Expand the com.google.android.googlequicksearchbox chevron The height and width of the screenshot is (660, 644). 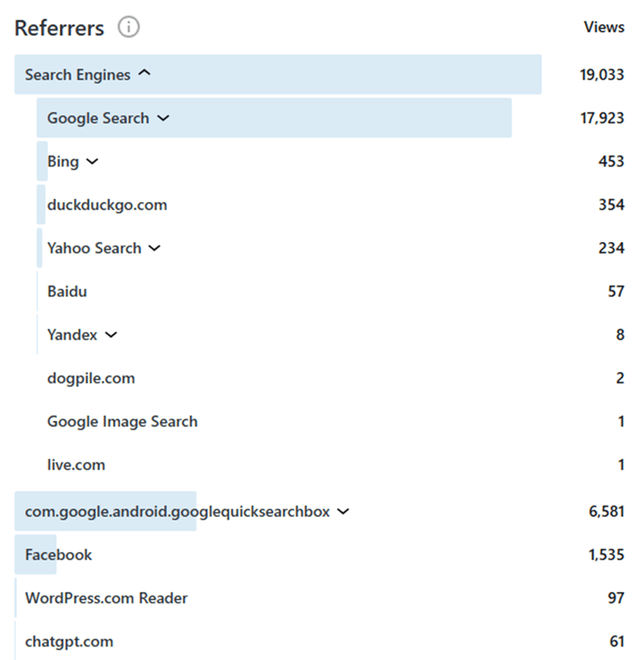click(343, 511)
